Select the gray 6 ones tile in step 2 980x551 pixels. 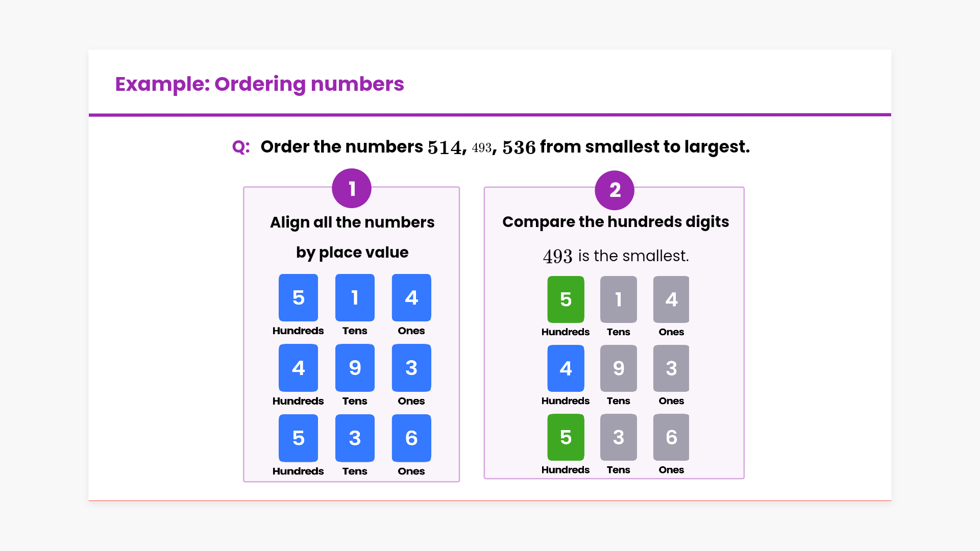[671, 437]
